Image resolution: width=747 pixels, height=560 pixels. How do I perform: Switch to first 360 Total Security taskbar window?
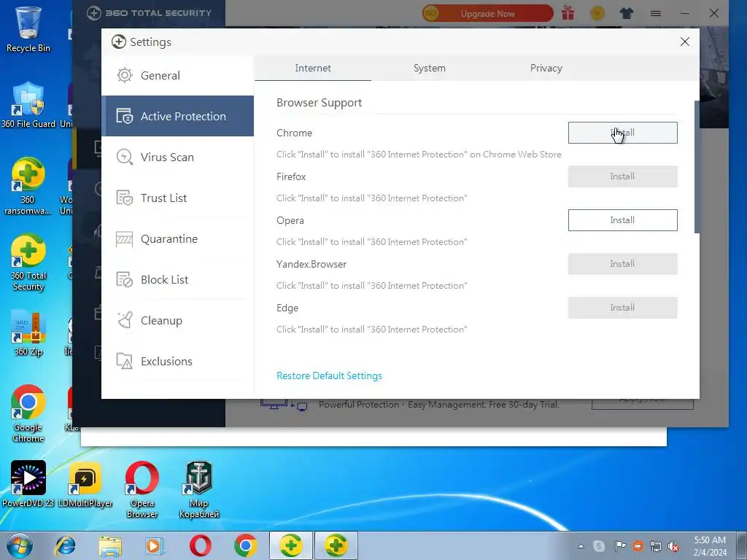point(290,545)
